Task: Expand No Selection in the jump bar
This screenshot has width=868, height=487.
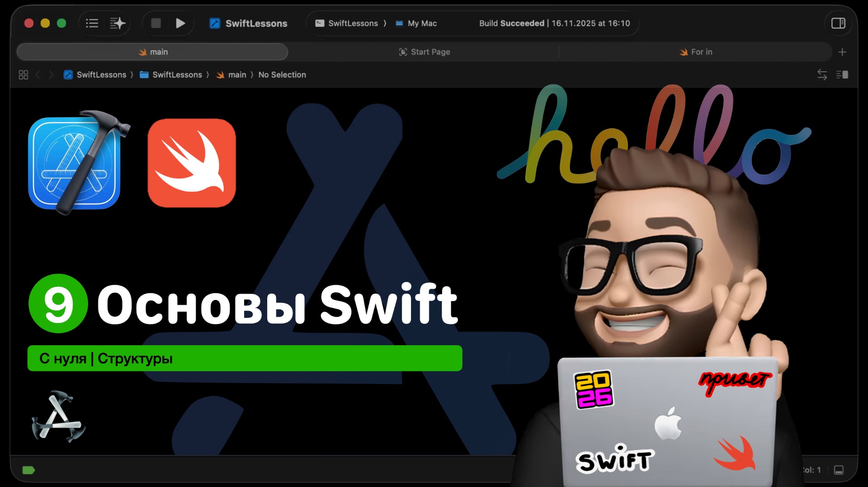Action: tap(282, 75)
